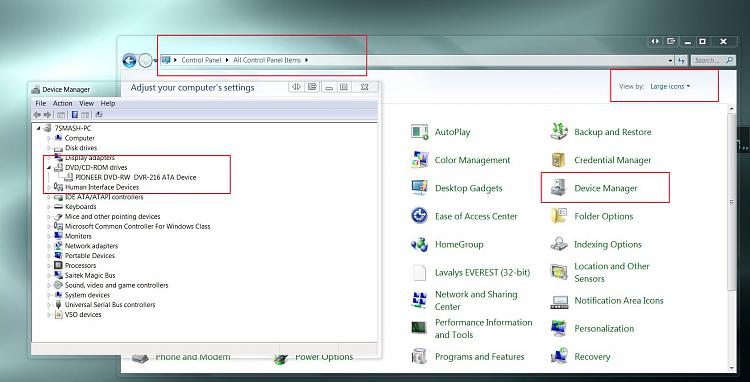Open the Color Management icon
The image size is (750, 382).
click(419, 160)
